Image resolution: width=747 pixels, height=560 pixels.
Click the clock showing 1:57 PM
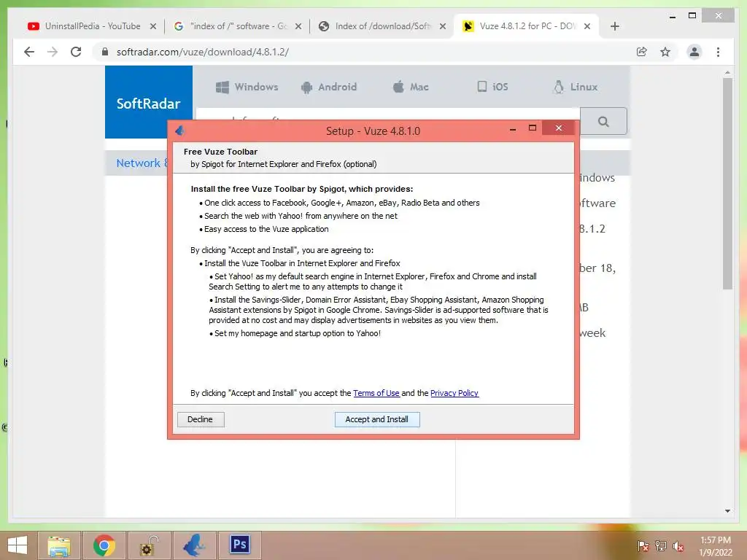coord(716,545)
